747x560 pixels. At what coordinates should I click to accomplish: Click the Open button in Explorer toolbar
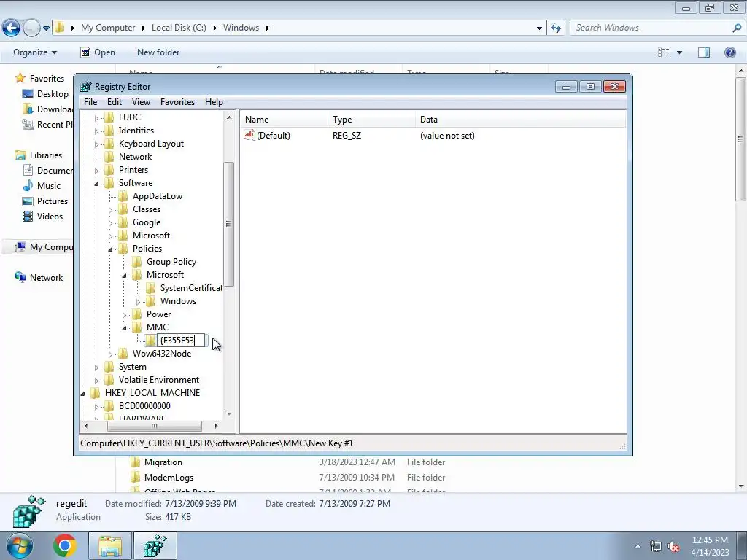[x=98, y=52]
